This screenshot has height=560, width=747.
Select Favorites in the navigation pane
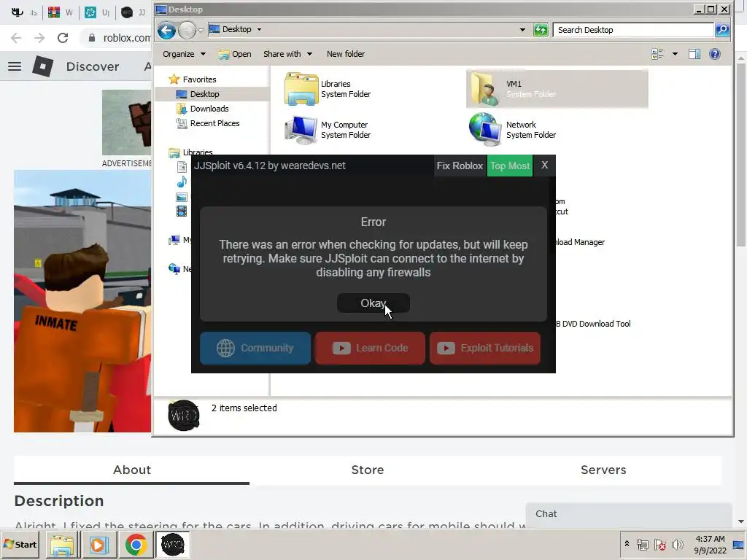(x=193, y=79)
